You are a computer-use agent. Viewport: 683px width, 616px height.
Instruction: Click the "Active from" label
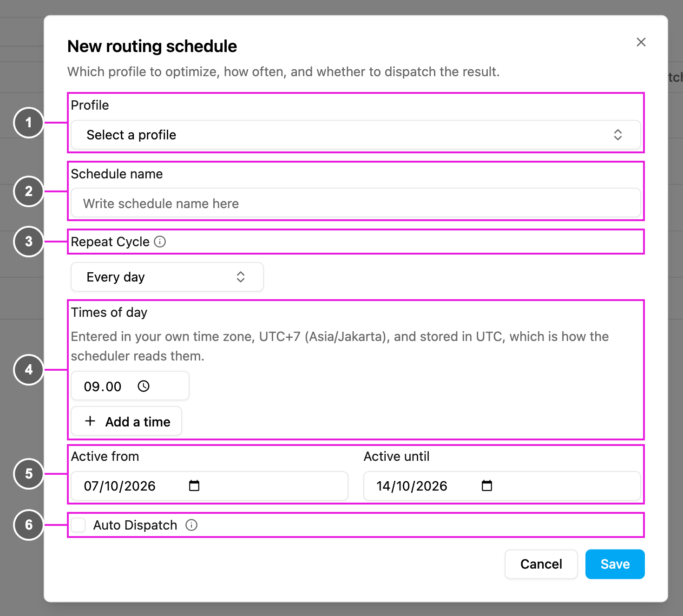pyautogui.click(x=105, y=457)
